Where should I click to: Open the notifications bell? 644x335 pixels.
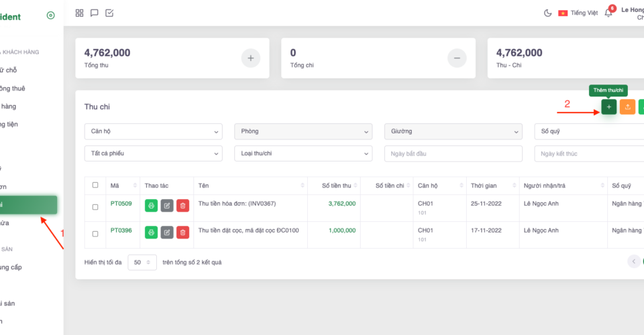(x=608, y=13)
